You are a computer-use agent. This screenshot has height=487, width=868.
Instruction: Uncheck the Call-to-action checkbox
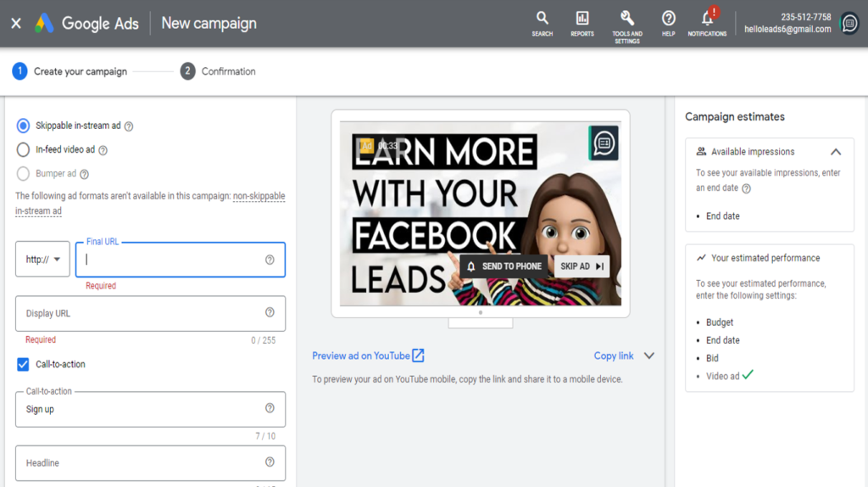pyautogui.click(x=23, y=364)
